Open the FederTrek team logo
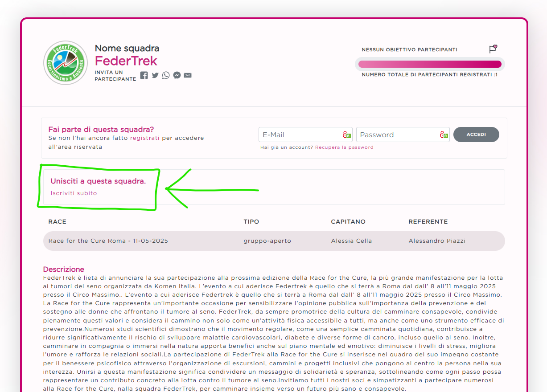The height and width of the screenshot is (392, 547). [66, 63]
